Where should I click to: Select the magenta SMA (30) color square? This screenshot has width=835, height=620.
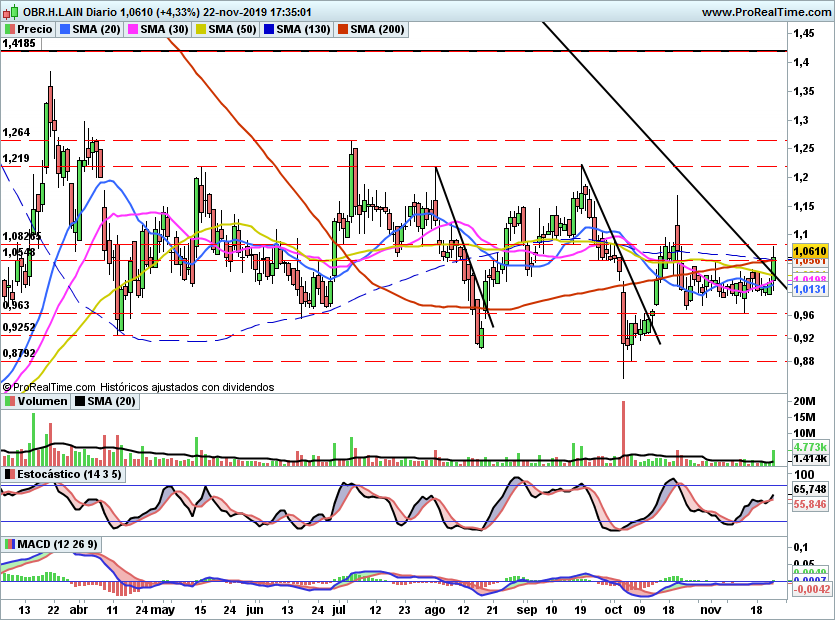132,30
